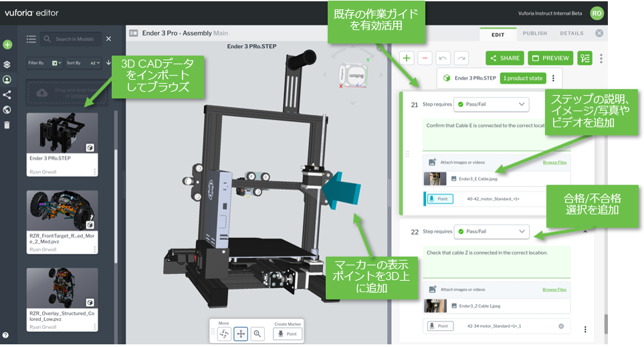Screen dimensions: 644x347
Task: Click the 1 product state badge
Action: click(x=523, y=78)
